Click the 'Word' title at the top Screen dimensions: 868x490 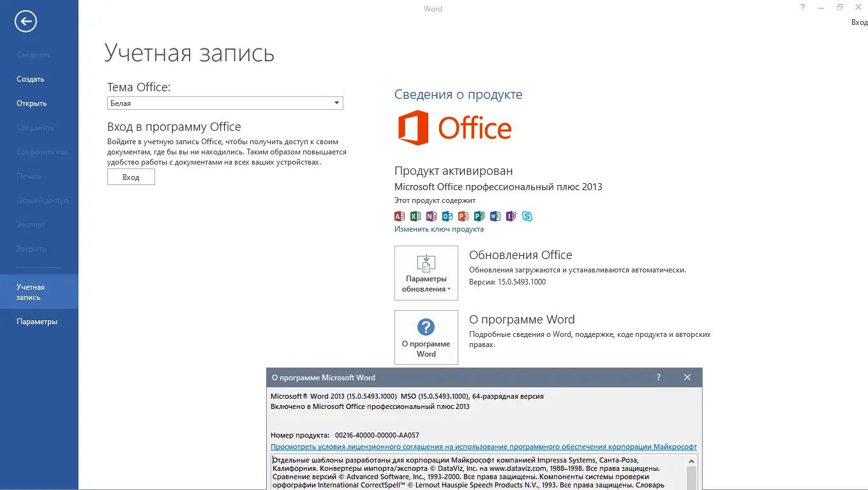(433, 9)
